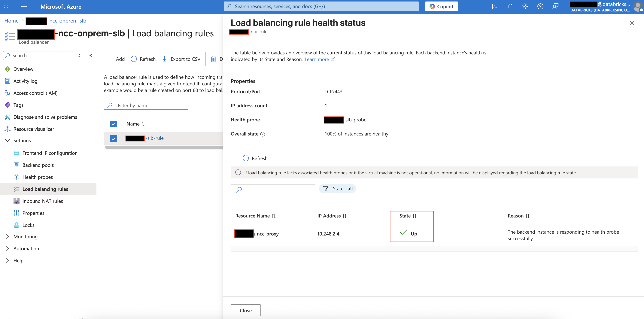Open the State : all filter dropdown
The width and height of the screenshot is (644, 319).
coord(338,189)
